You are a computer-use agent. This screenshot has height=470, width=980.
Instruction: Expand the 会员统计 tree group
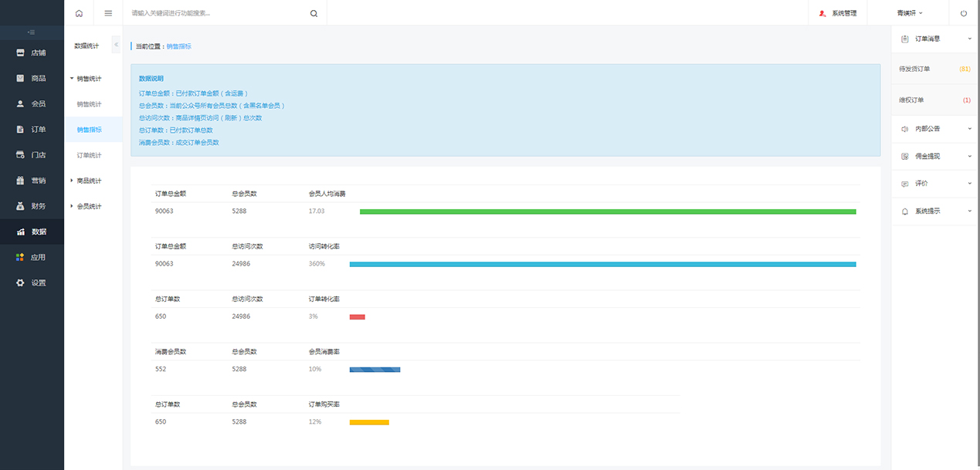tap(88, 206)
